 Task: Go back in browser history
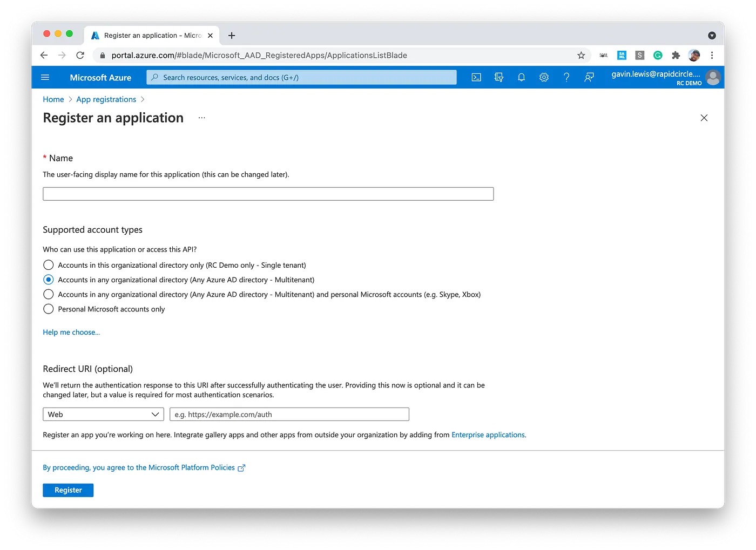pos(44,55)
